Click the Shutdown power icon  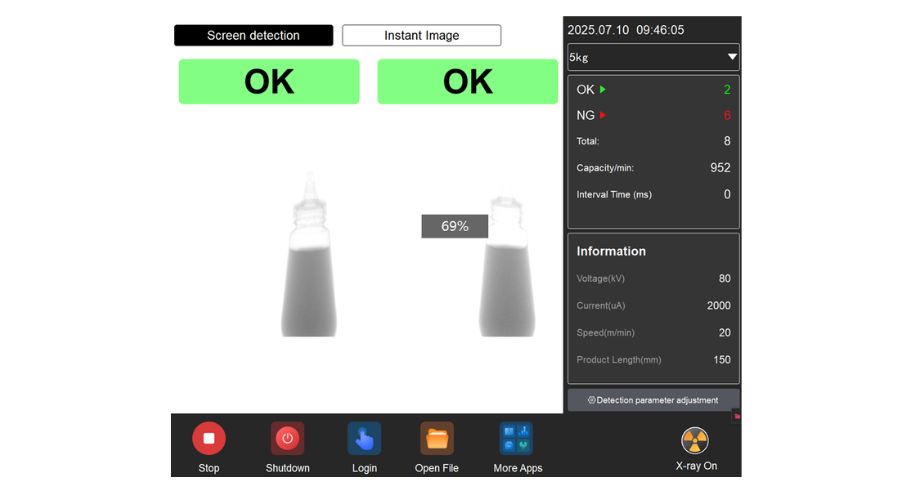pyautogui.click(x=287, y=438)
